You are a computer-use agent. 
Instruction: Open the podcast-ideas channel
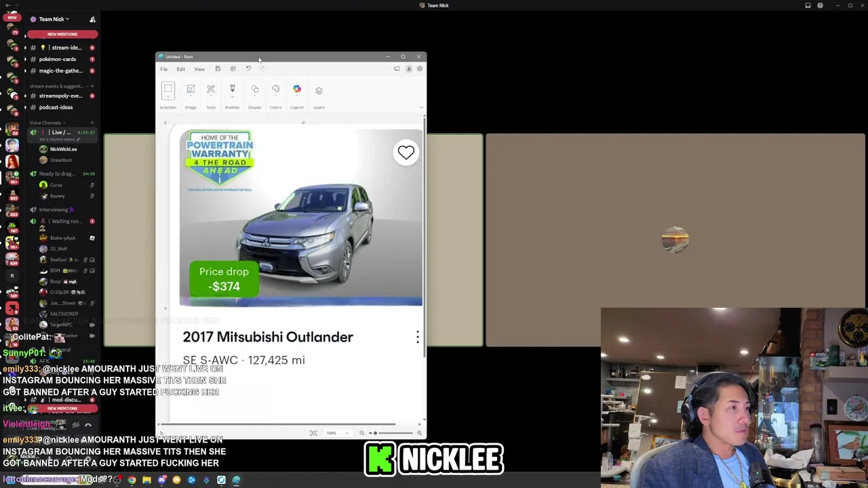61,107
